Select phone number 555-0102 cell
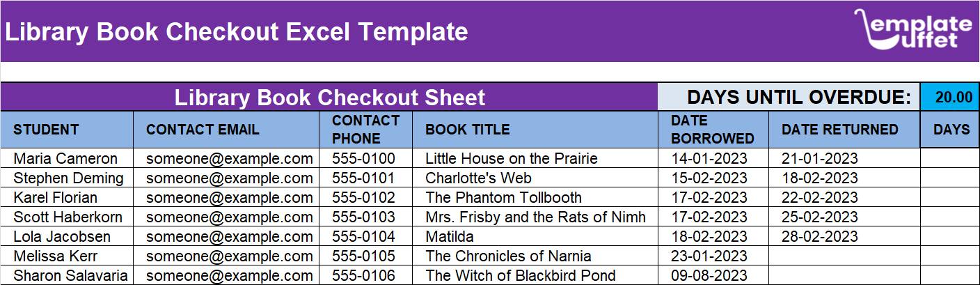The width and height of the screenshot is (980, 285). [x=369, y=197]
